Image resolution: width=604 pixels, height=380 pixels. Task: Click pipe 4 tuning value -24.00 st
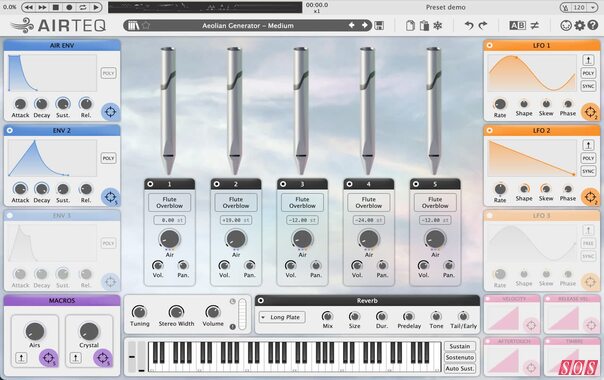(369, 220)
